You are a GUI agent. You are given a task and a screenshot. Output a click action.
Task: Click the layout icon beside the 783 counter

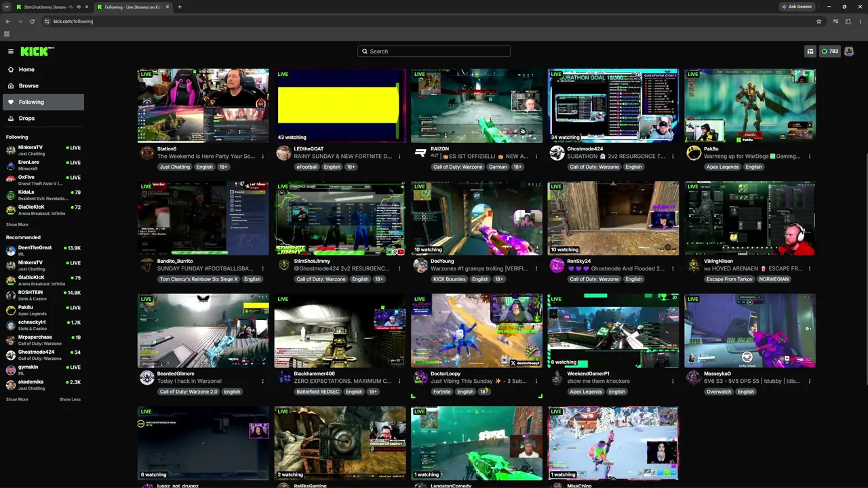tap(810, 52)
